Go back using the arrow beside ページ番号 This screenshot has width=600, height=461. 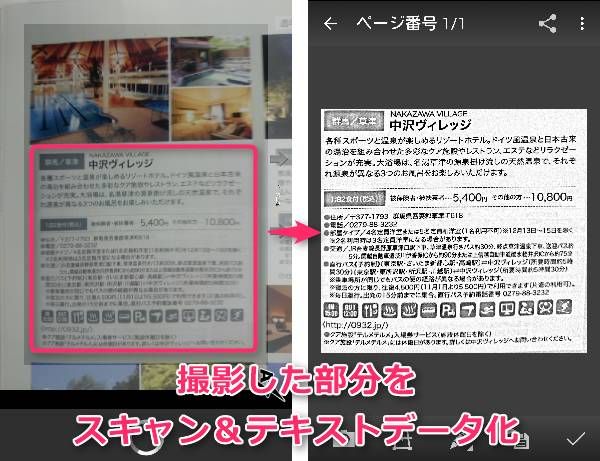(330, 24)
